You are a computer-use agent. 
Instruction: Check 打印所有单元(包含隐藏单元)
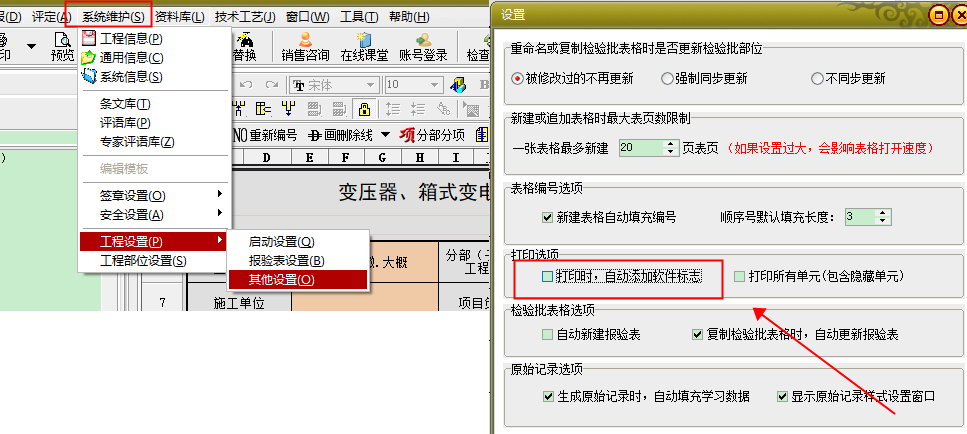[739, 277]
